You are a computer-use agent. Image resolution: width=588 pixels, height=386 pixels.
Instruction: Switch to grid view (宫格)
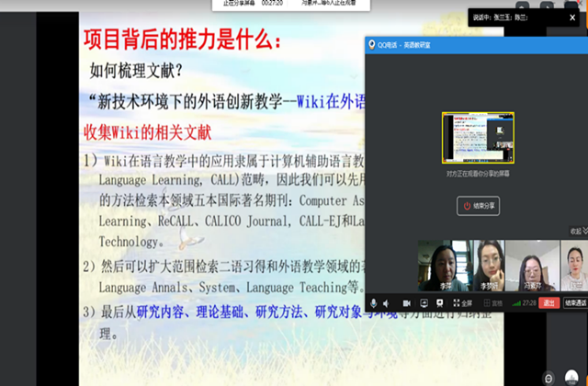(x=493, y=302)
